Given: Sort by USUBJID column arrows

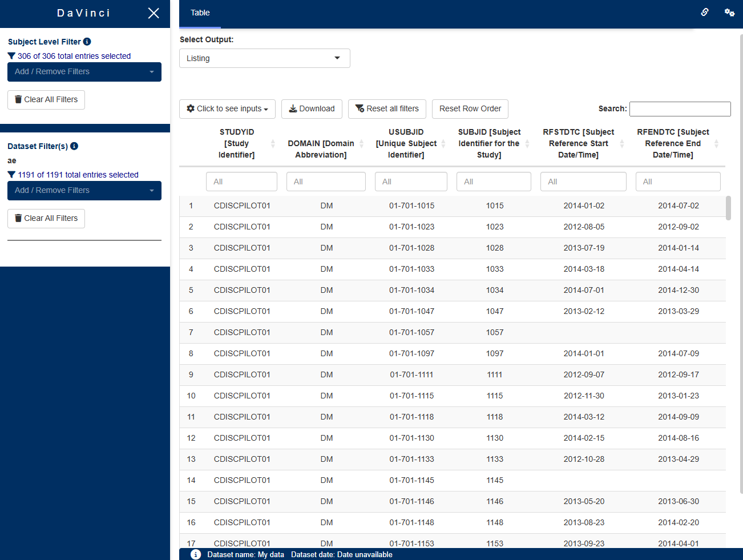Looking at the screenshot, I should tap(443, 143).
